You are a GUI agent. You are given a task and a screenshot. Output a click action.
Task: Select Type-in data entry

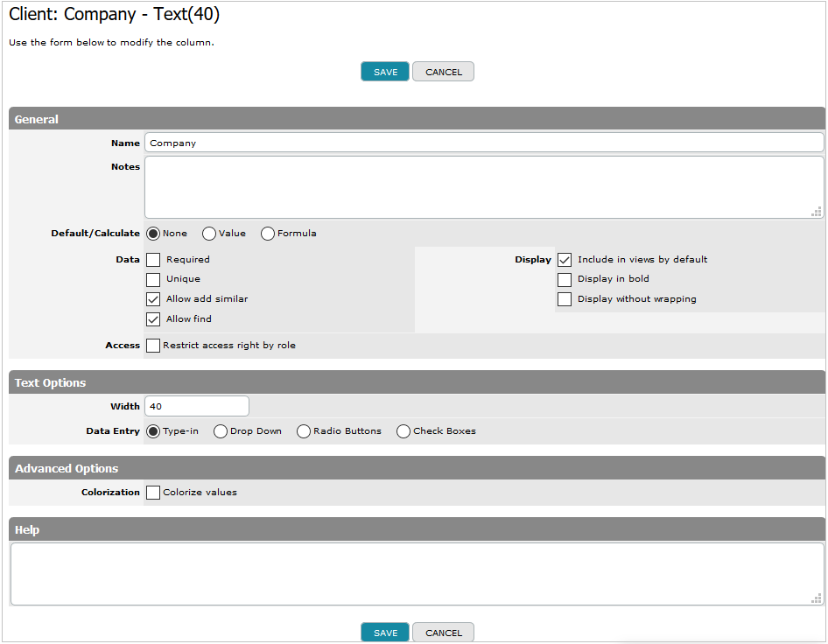coord(153,431)
